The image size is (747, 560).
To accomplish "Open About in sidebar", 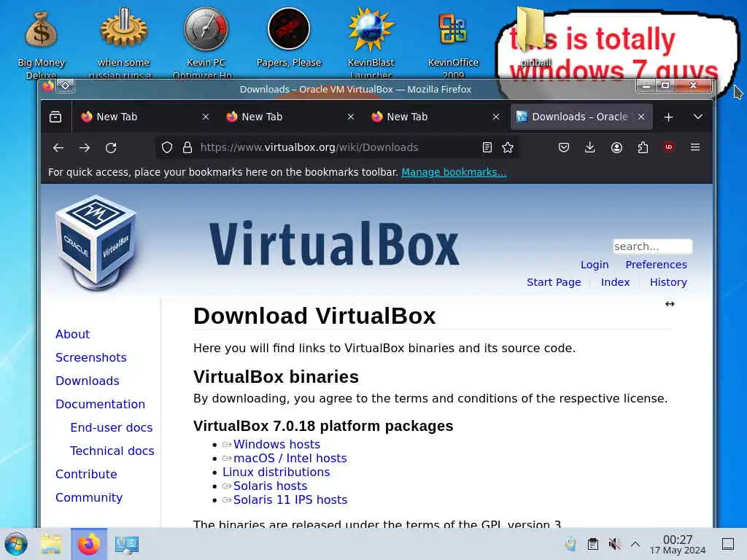I will pos(72,334).
